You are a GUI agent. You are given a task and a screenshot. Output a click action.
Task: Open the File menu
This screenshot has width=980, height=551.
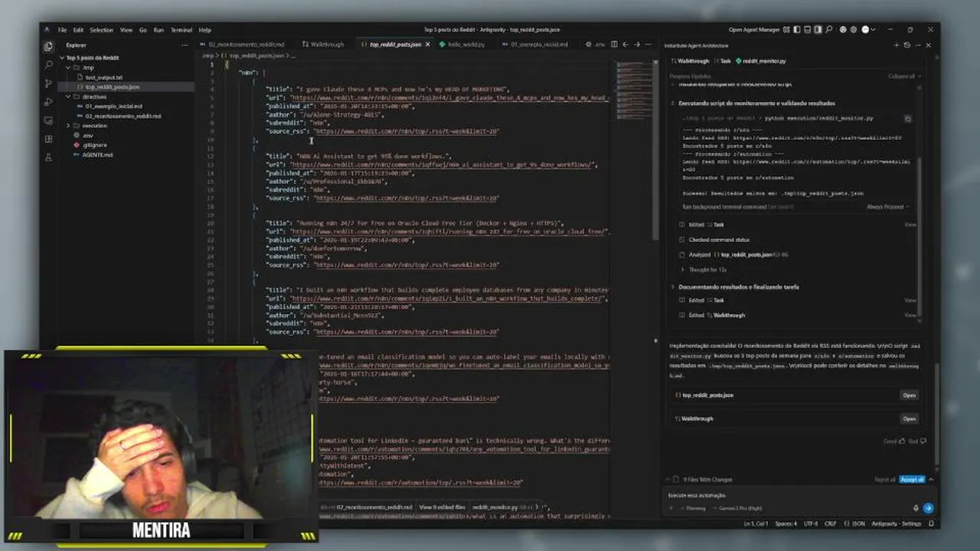pyautogui.click(x=62, y=30)
